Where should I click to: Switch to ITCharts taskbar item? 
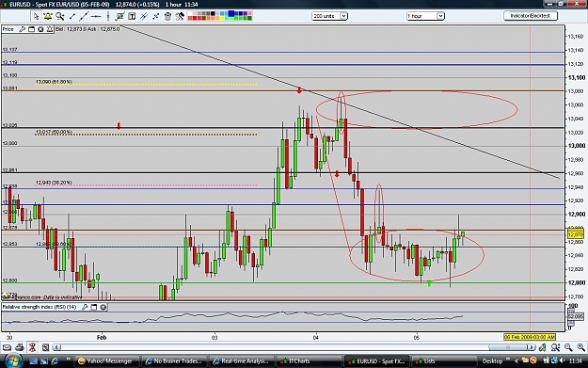tap(309, 361)
